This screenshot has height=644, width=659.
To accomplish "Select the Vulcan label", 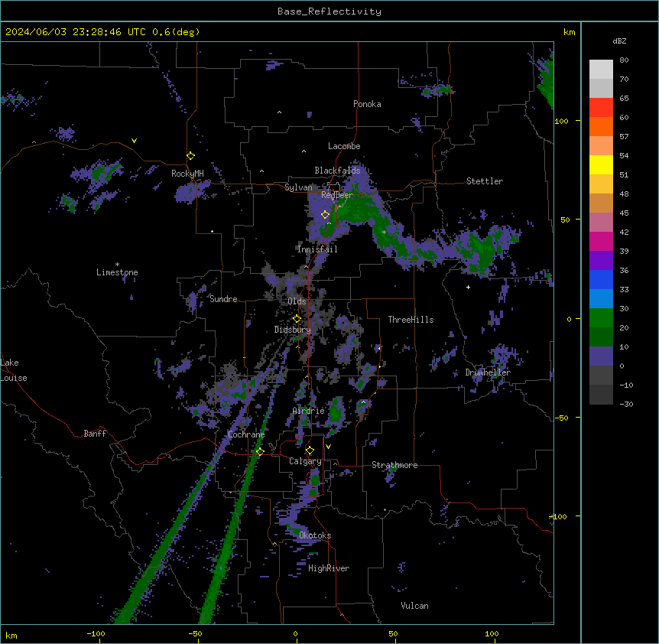I will tap(415, 606).
